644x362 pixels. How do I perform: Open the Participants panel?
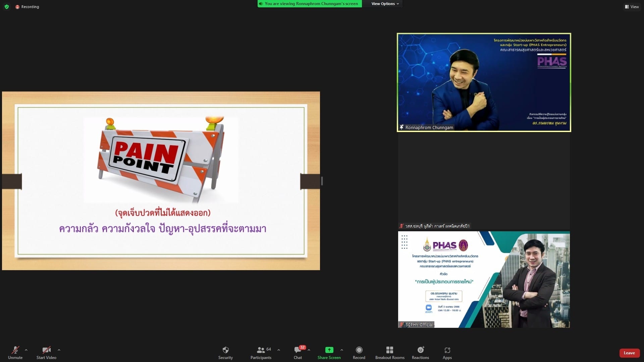(261, 353)
